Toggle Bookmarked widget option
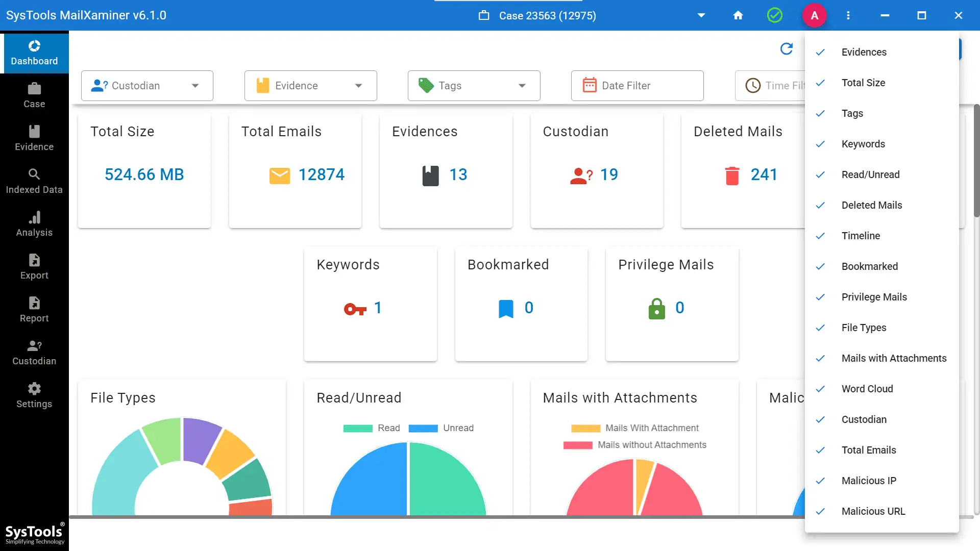 (882, 266)
